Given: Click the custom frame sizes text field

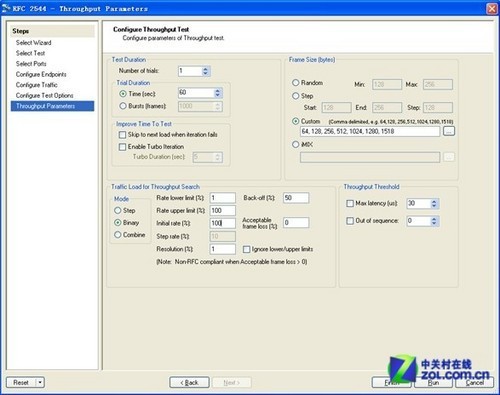Looking at the screenshot, I should coord(370,131).
